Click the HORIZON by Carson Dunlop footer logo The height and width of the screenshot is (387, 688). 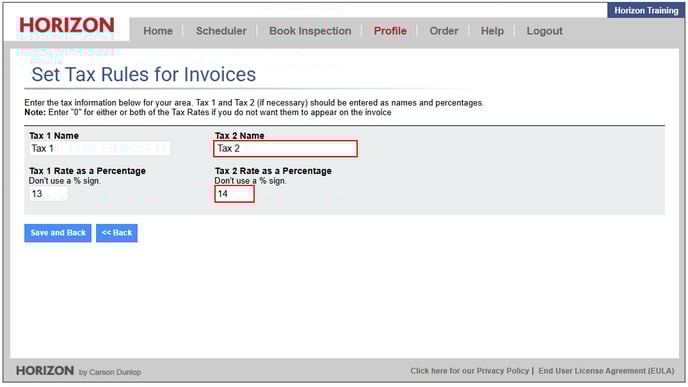[x=79, y=371]
